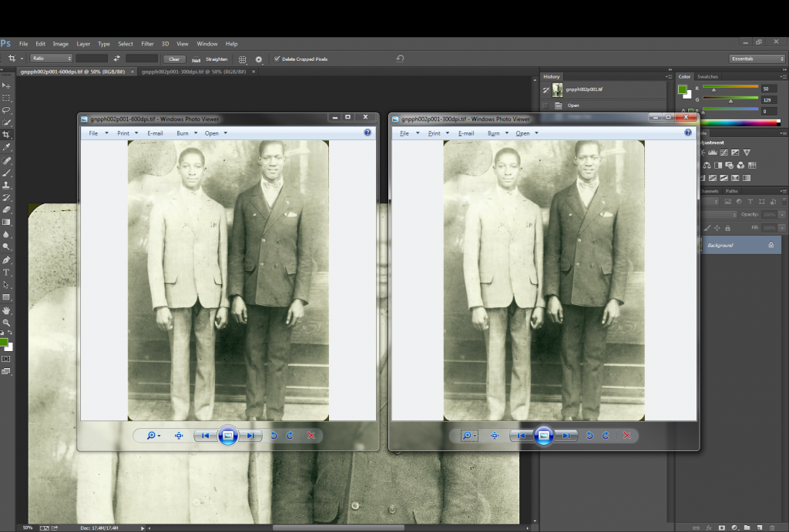Rotate clockwise in right Photo Viewer
The height and width of the screenshot is (532, 789).
coord(606,436)
